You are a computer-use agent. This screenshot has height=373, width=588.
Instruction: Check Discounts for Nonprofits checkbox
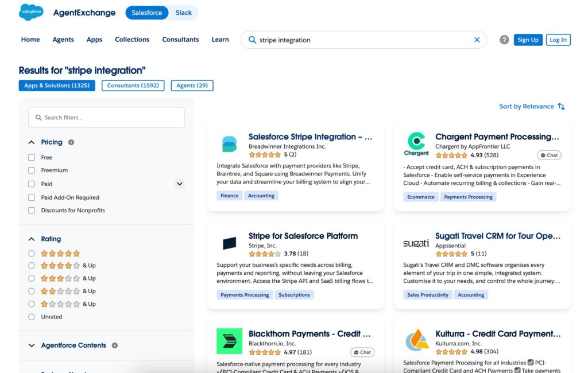(x=32, y=210)
